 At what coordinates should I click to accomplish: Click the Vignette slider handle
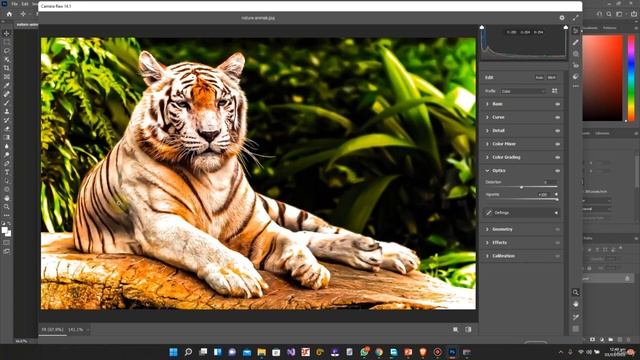point(556,199)
